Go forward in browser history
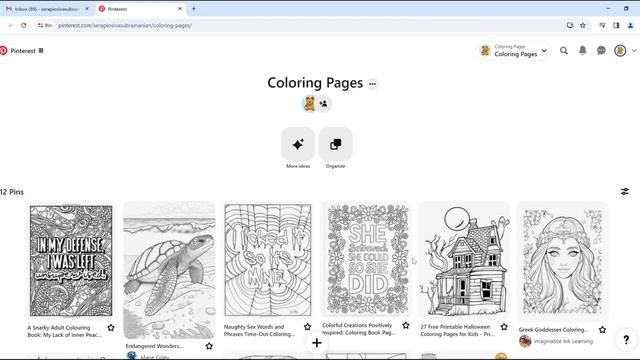 pos(10,25)
